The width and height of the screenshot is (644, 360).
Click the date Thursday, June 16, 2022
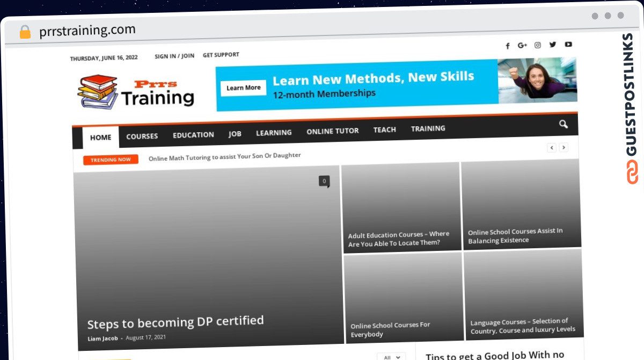104,58
